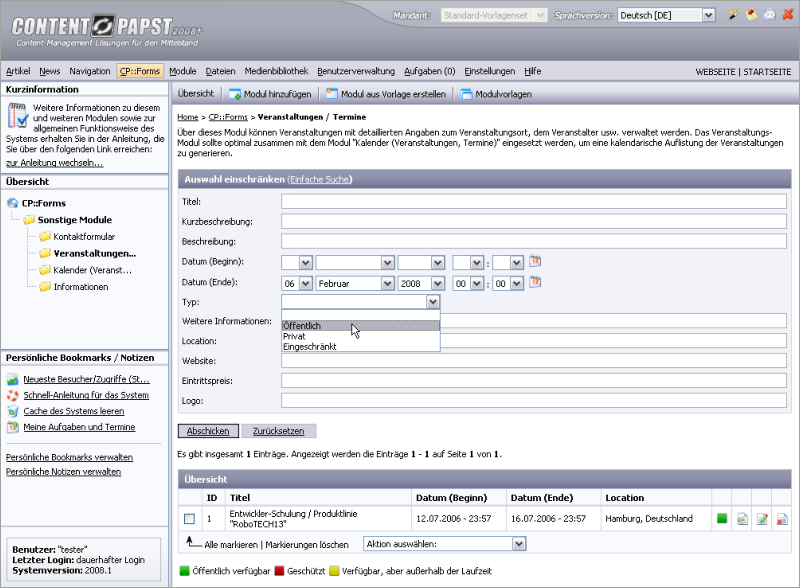Open the 'Aktion auswählen:' dropdown
The width and height of the screenshot is (800, 588).
[444, 544]
